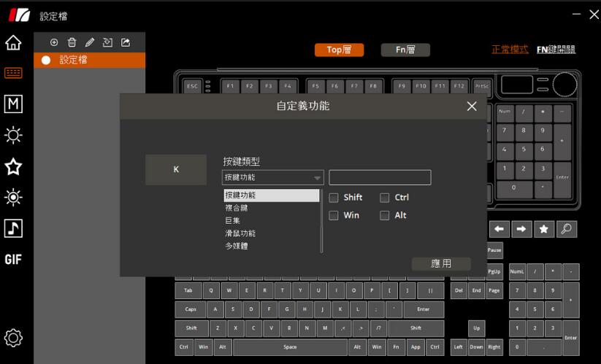The width and height of the screenshot is (601, 364).
Task: Enable the Win modifier checkbox
Action: pos(334,215)
